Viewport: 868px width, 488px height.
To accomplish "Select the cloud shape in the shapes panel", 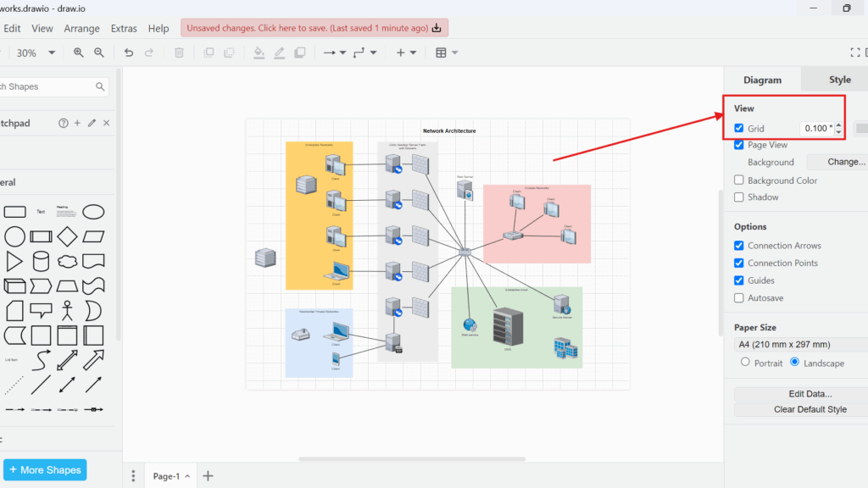I will point(65,261).
